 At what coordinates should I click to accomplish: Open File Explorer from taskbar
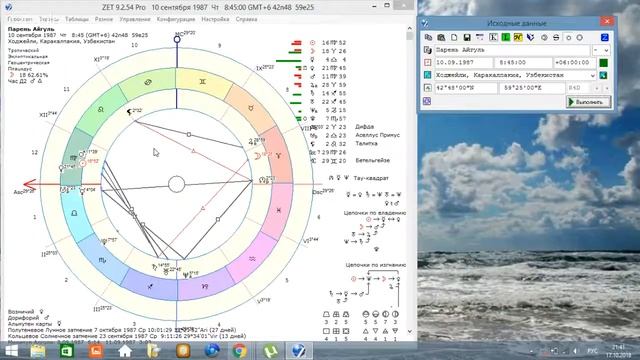pyautogui.click(x=37, y=351)
